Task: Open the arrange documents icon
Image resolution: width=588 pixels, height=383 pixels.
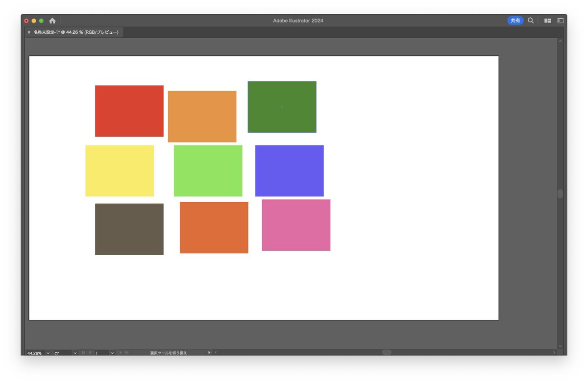Action: click(548, 21)
